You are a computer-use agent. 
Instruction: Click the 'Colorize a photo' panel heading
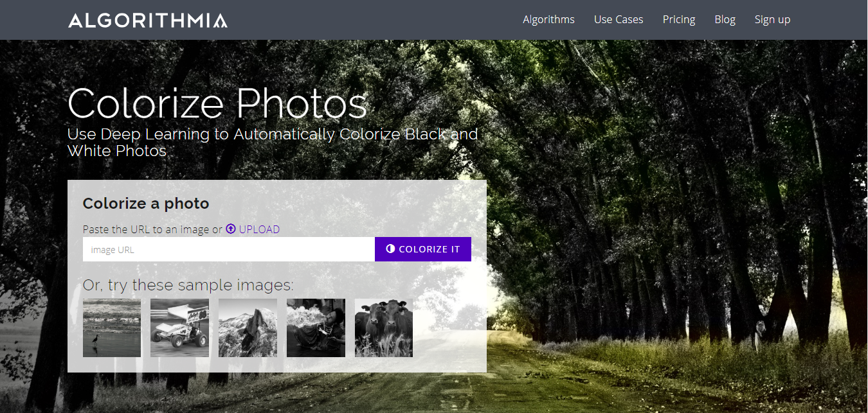tap(146, 204)
